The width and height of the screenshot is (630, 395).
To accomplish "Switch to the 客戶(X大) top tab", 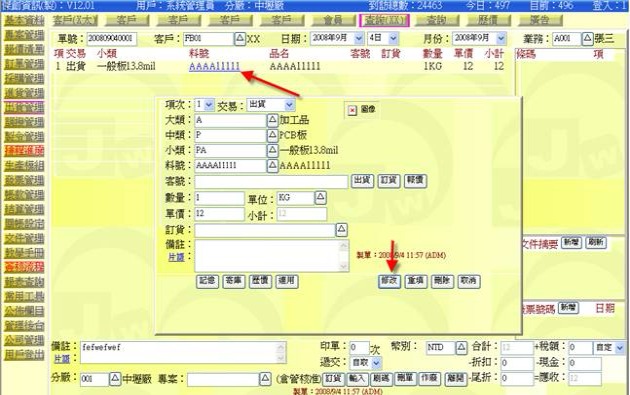I will point(75,20).
